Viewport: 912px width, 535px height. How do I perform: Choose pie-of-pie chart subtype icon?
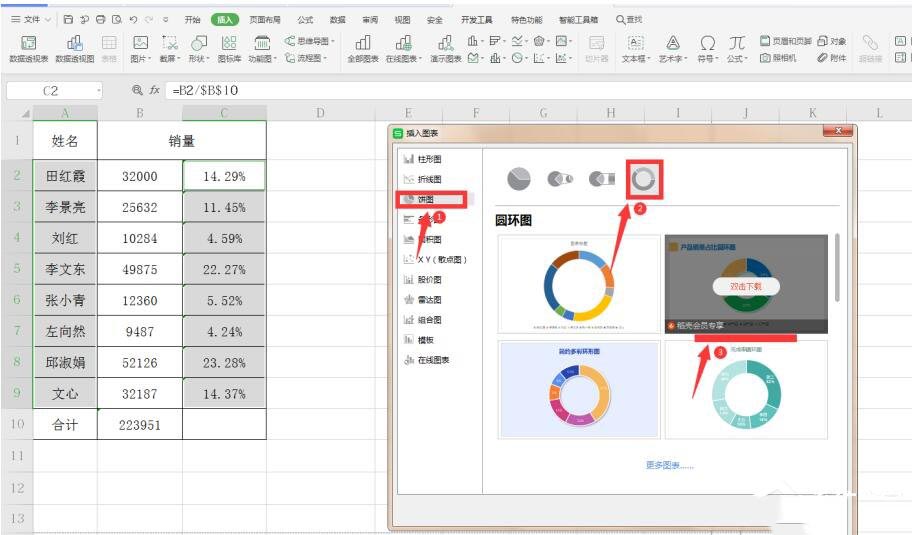[x=560, y=179]
